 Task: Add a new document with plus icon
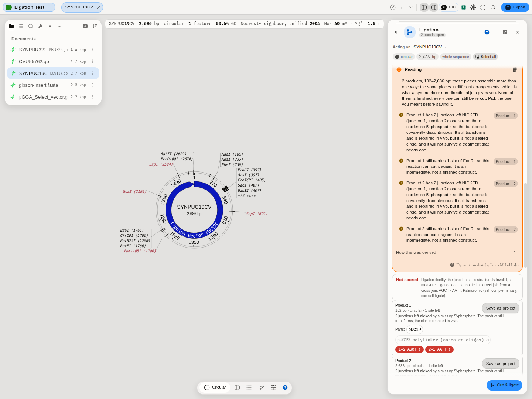tap(85, 26)
